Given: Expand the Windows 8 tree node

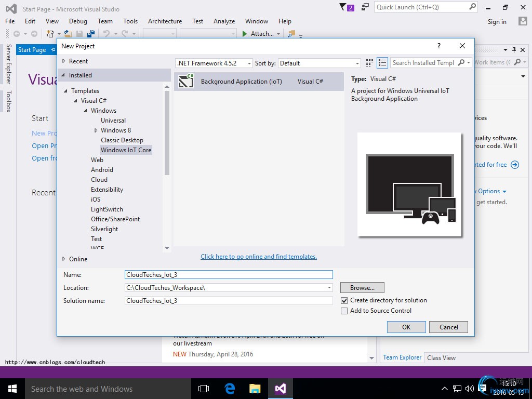Looking at the screenshot, I should 96,130.
